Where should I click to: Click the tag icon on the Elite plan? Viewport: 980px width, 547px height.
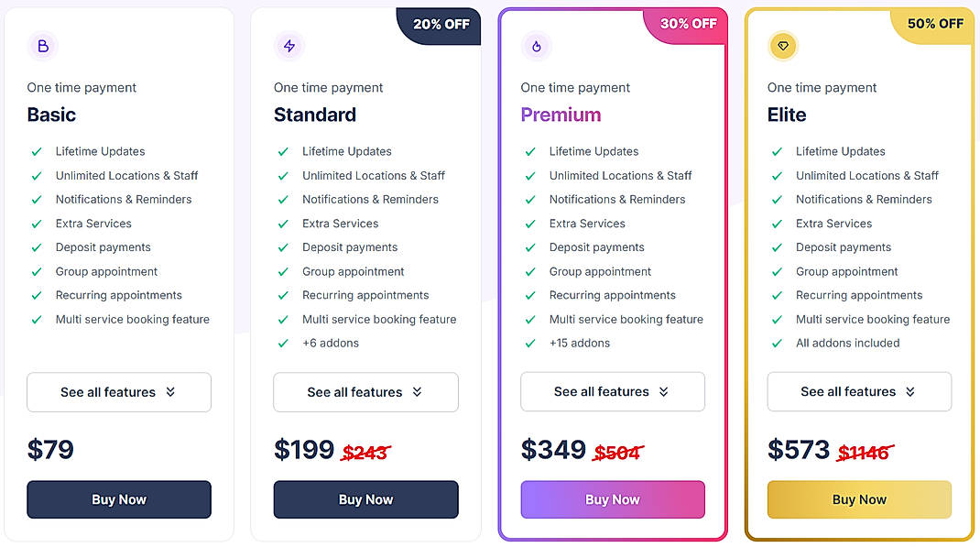point(783,46)
